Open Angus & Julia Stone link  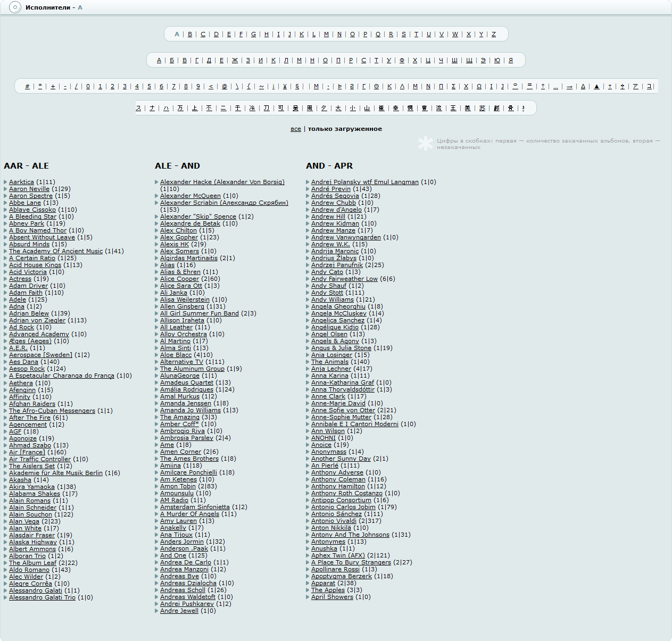(x=341, y=348)
